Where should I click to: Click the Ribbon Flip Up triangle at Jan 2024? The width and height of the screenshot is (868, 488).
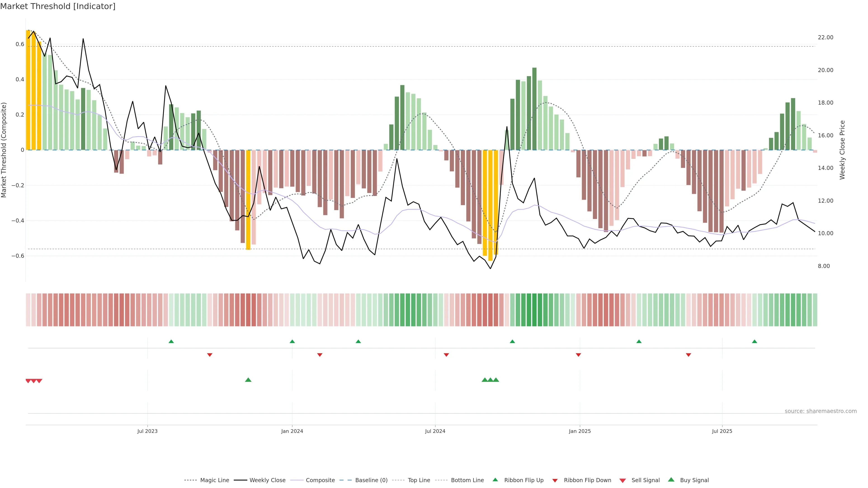(x=292, y=342)
